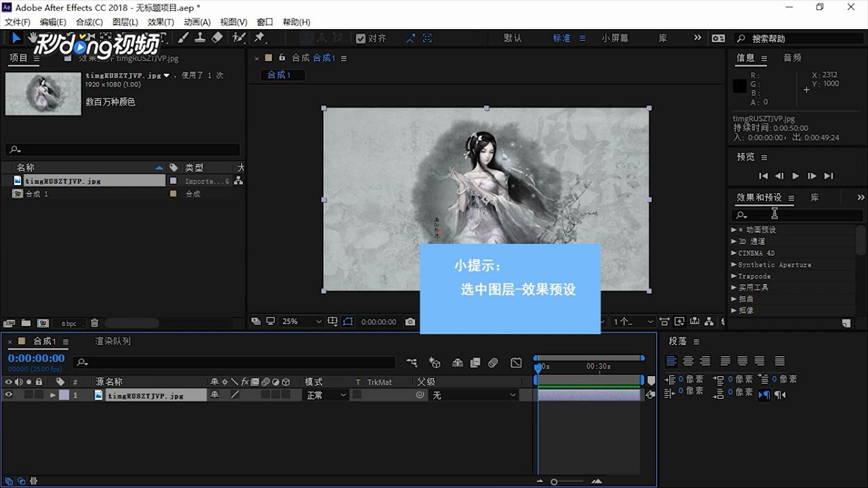Open the 窗口 menu
This screenshot has width=868, height=488.
point(265,22)
